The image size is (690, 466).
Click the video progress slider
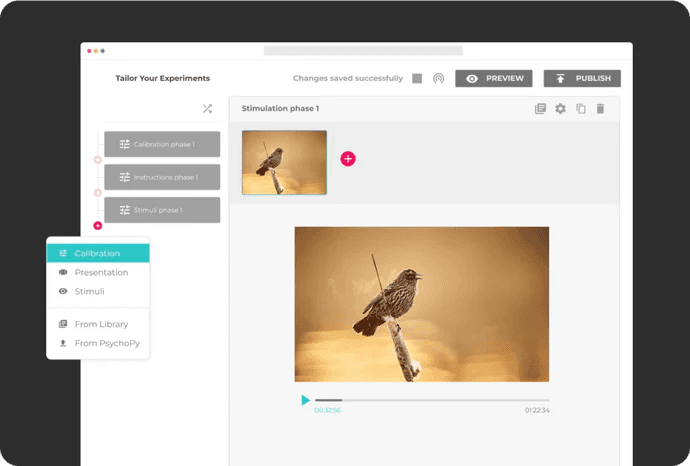tap(432, 400)
